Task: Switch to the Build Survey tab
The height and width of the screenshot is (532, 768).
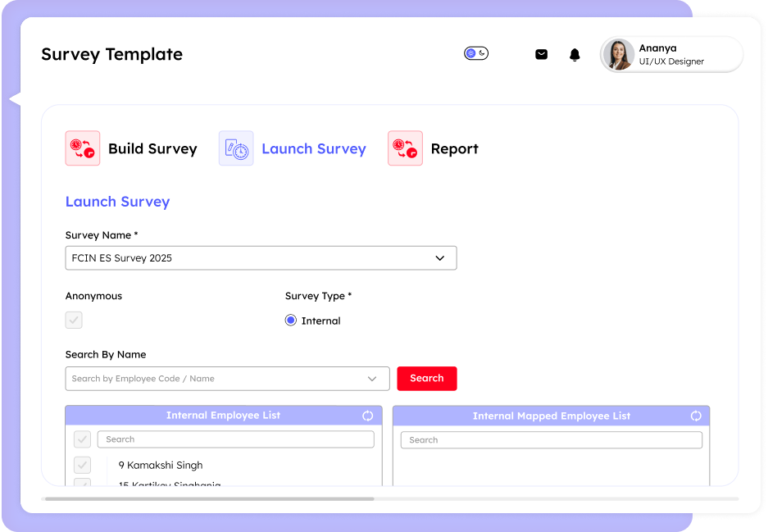Action: tap(152, 149)
